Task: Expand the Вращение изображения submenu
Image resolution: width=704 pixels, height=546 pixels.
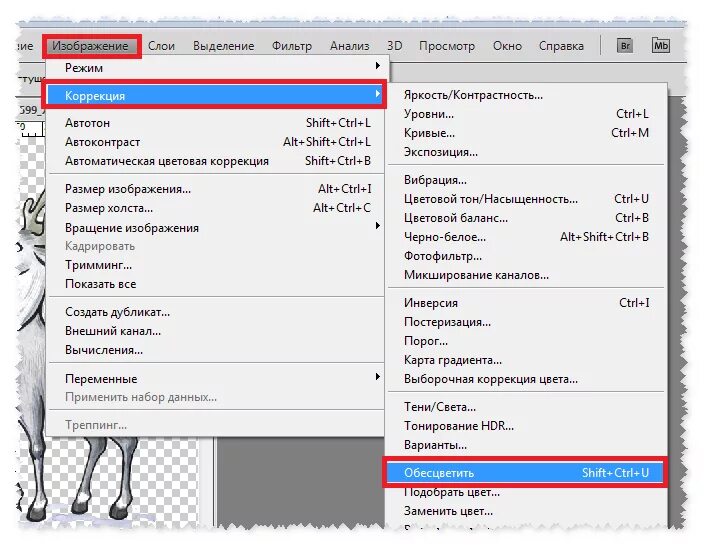Action: coord(216,228)
